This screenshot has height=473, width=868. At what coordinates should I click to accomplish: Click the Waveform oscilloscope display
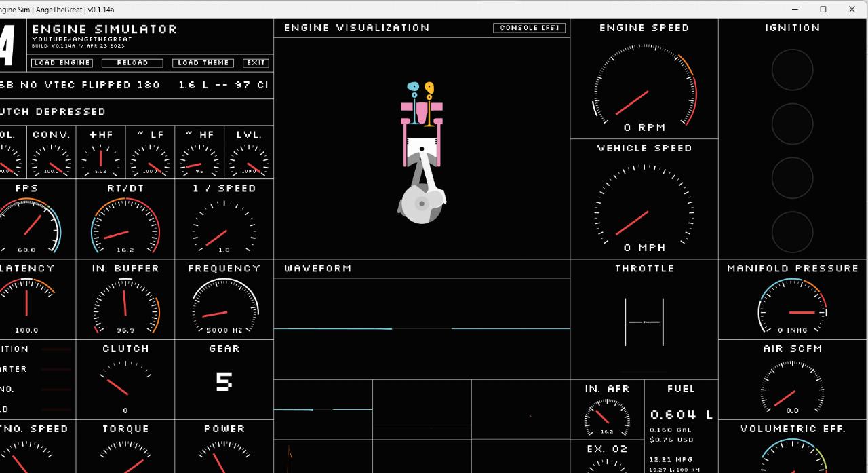click(x=422, y=328)
